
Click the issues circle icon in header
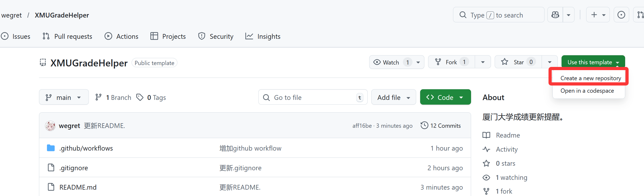point(621,15)
